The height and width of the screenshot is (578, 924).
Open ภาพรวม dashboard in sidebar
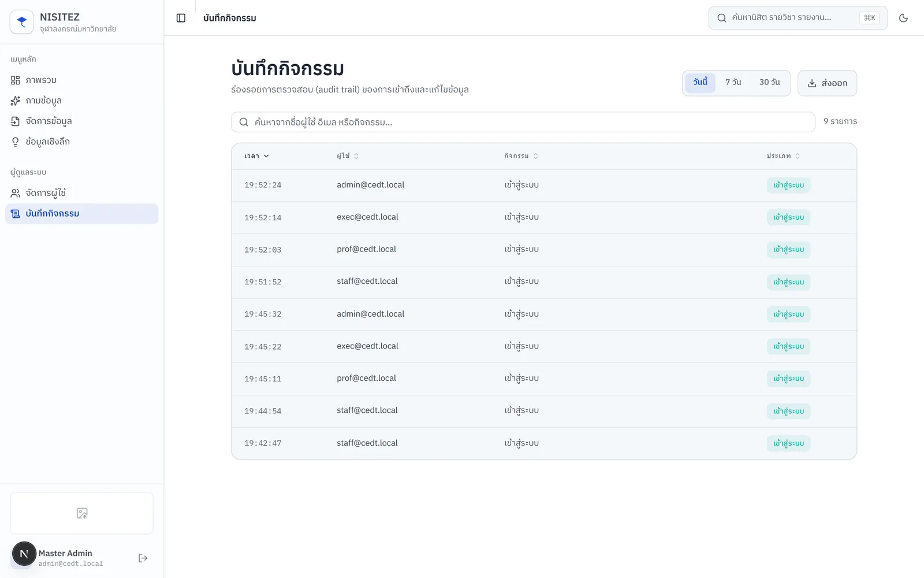pos(81,80)
